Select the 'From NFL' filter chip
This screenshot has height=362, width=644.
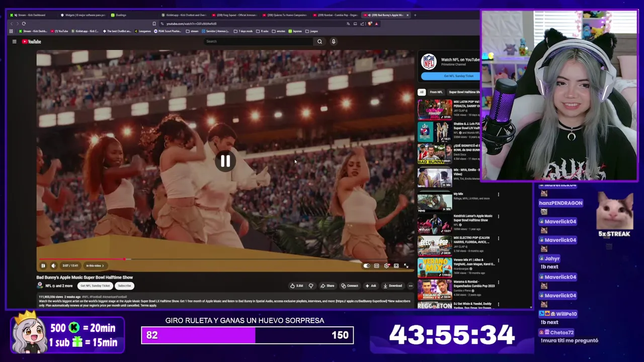tap(436, 92)
